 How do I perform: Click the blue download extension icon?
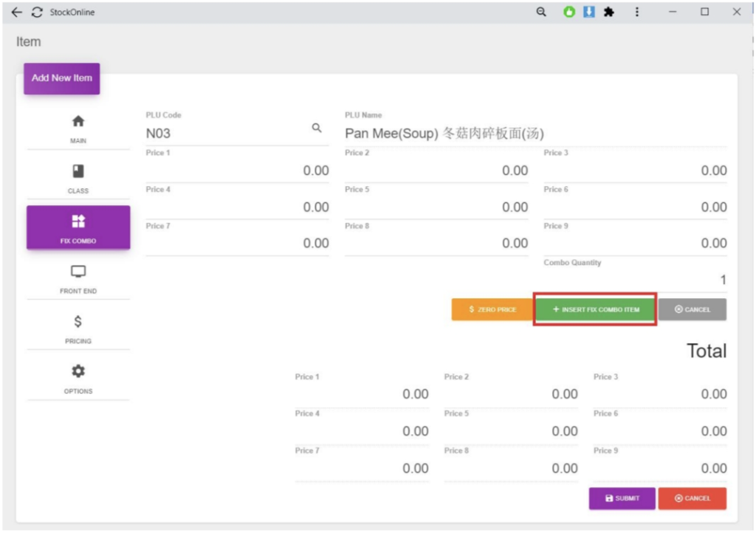(588, 13)
